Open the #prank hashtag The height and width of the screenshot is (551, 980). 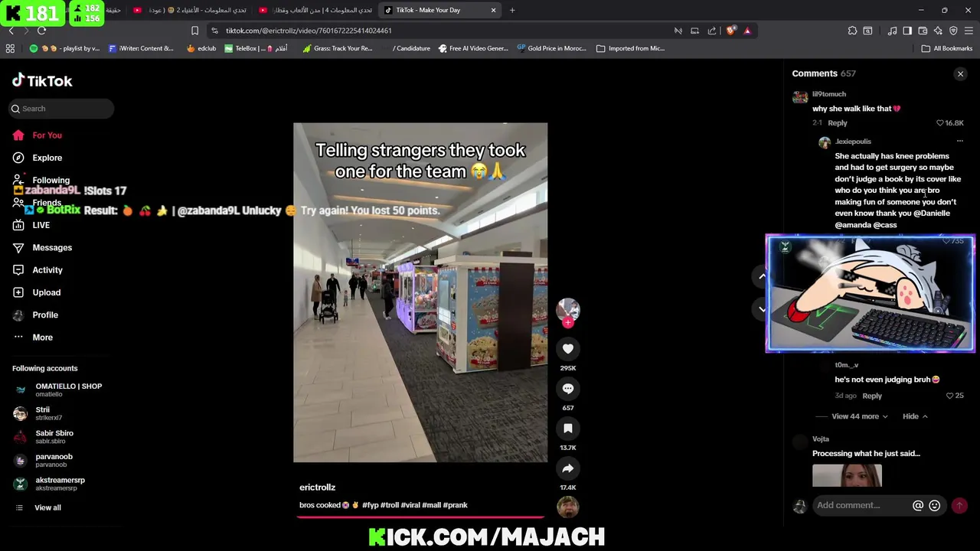click(455, 505)
